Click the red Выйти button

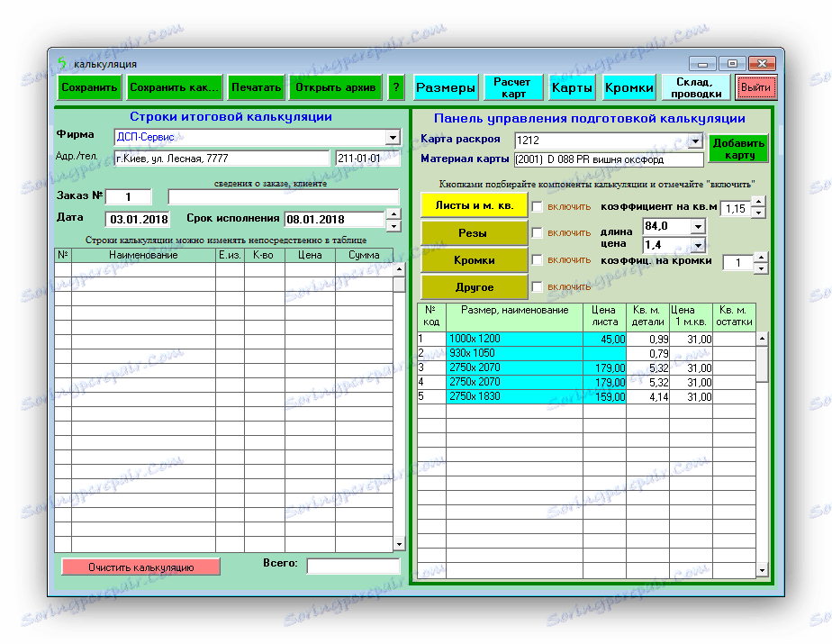[755, 87]
